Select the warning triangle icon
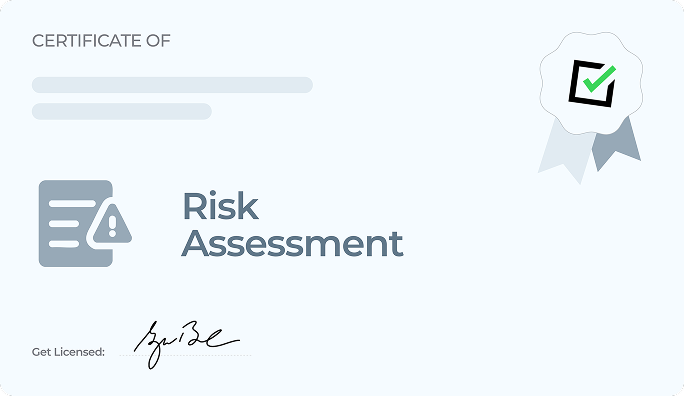The width and height of the screenshot is (684, 396). pos(112,224)
